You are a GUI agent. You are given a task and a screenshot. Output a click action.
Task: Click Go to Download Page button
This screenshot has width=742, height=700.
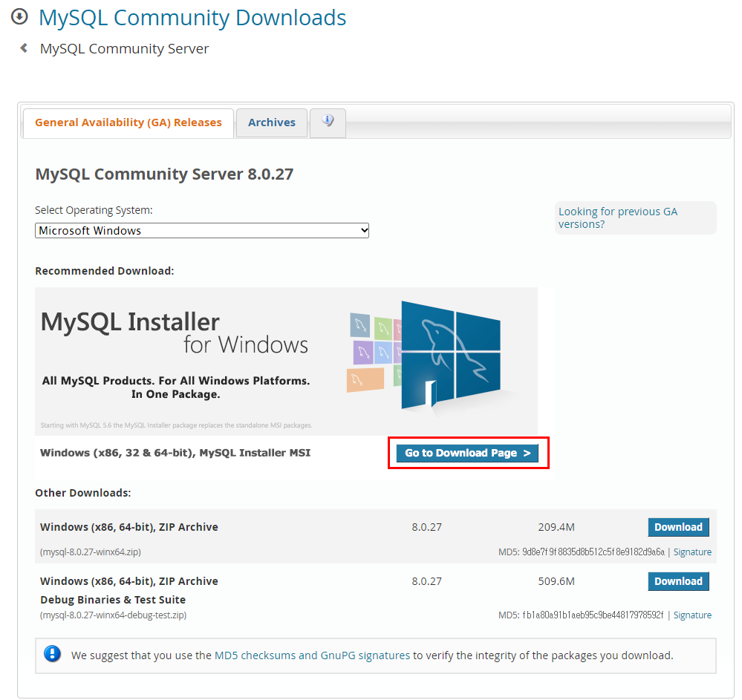point(467,453)
